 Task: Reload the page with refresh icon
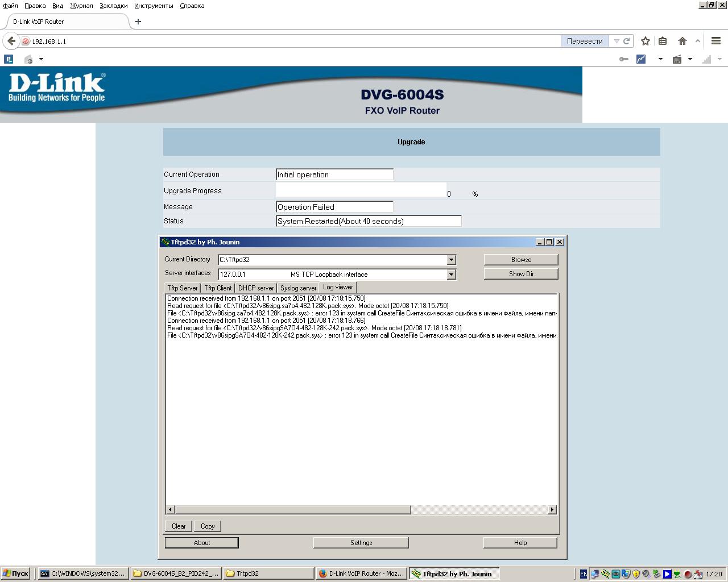[x=627, y=41]
